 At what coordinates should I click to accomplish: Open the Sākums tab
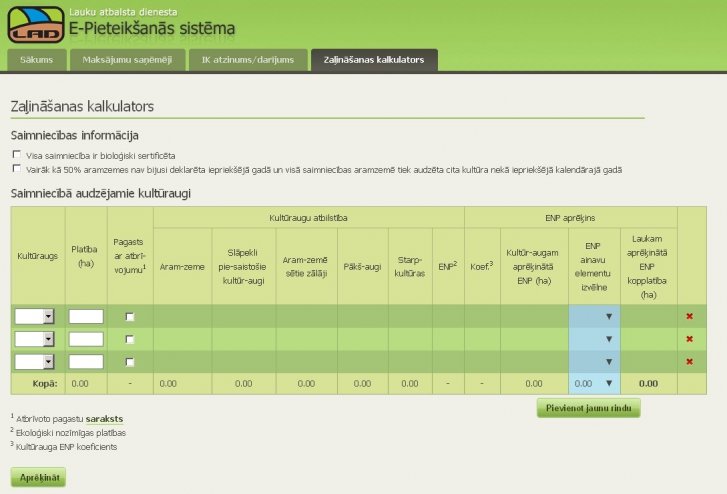pyautogui.click(x=37, y=60)
